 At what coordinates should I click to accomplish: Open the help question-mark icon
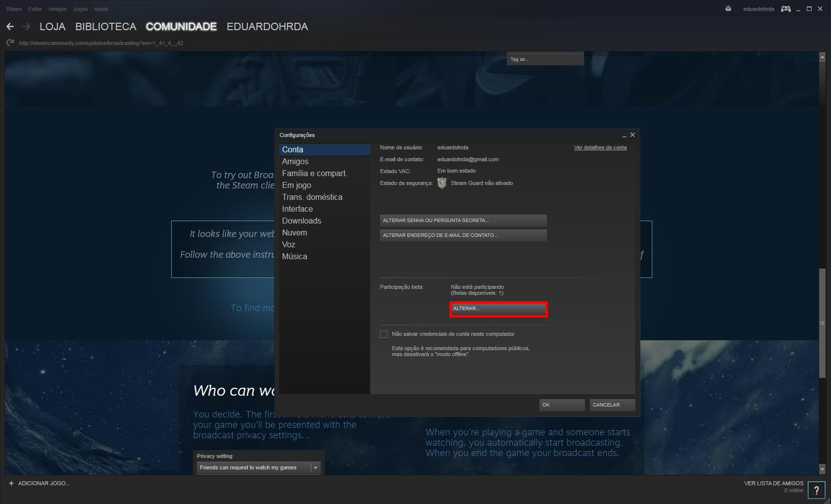click(816, 490)
